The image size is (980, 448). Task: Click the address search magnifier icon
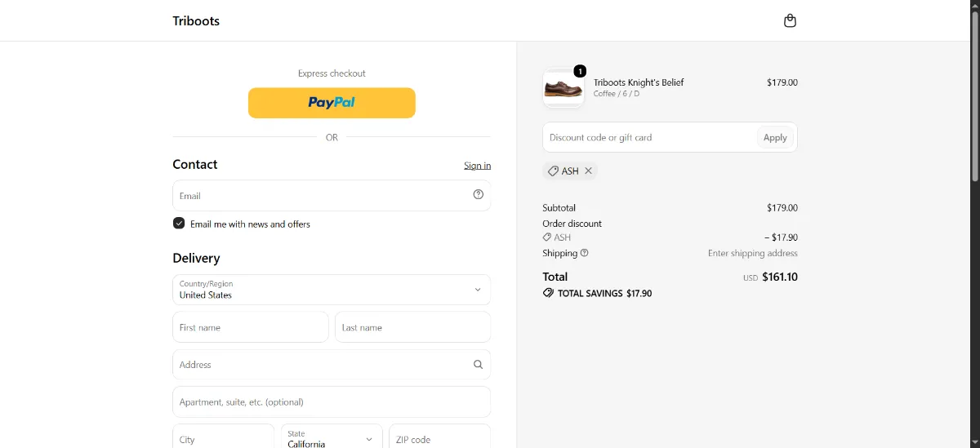point(479,365)
